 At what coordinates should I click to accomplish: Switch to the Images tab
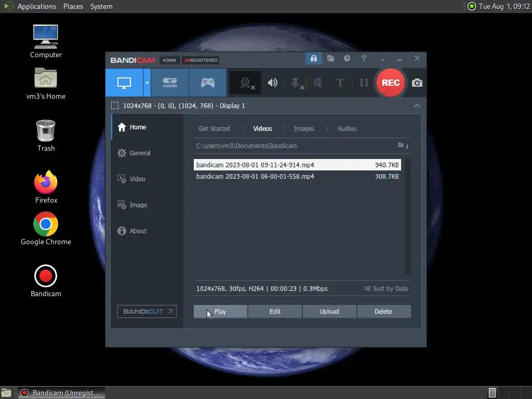303,129
